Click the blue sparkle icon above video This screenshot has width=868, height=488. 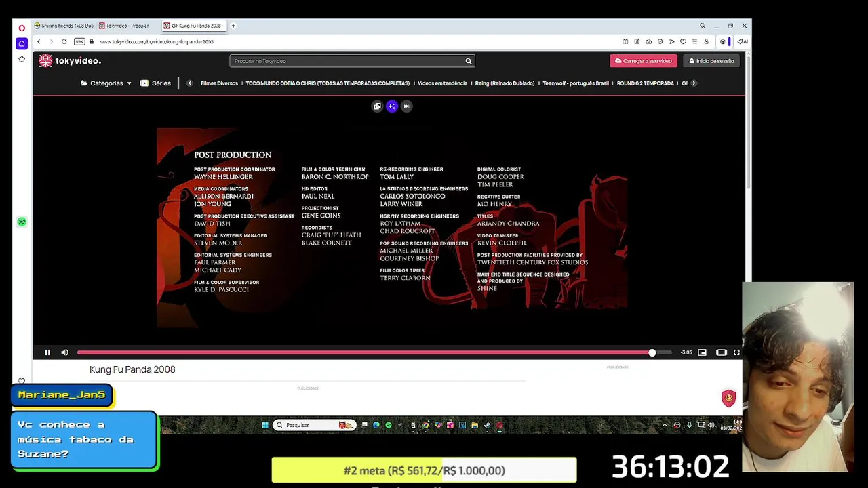pyautogui.click(x=392, y=106)
